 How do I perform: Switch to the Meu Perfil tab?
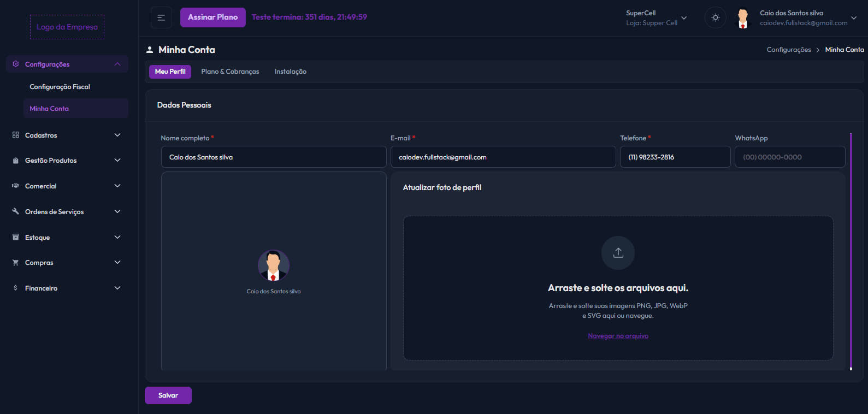[x=170, y=72]
